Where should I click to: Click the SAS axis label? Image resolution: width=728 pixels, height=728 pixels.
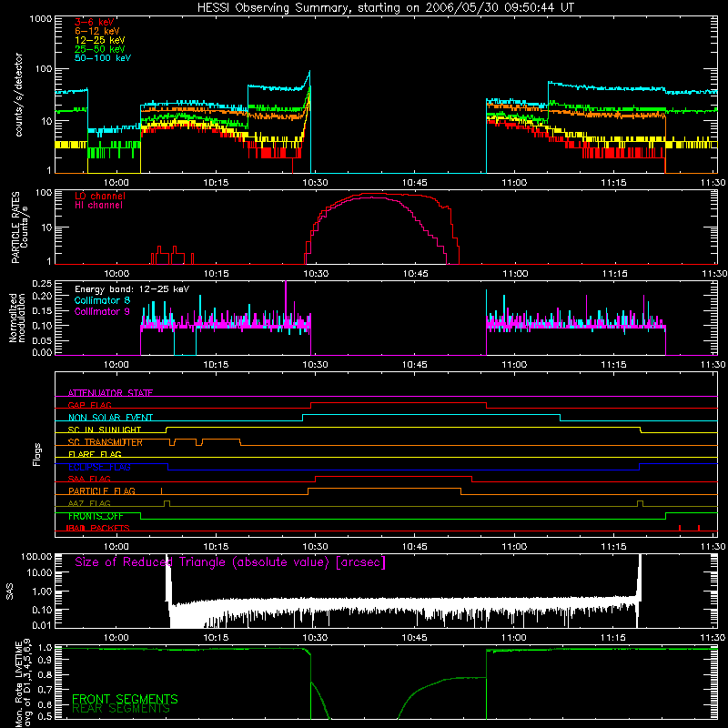click(9, 591)
